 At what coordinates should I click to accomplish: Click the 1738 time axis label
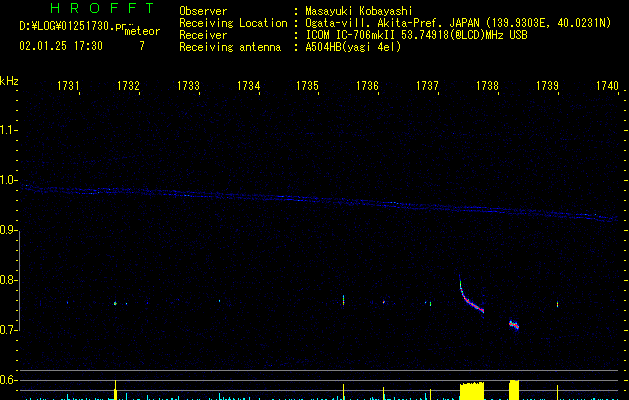[x=487, y=86]
